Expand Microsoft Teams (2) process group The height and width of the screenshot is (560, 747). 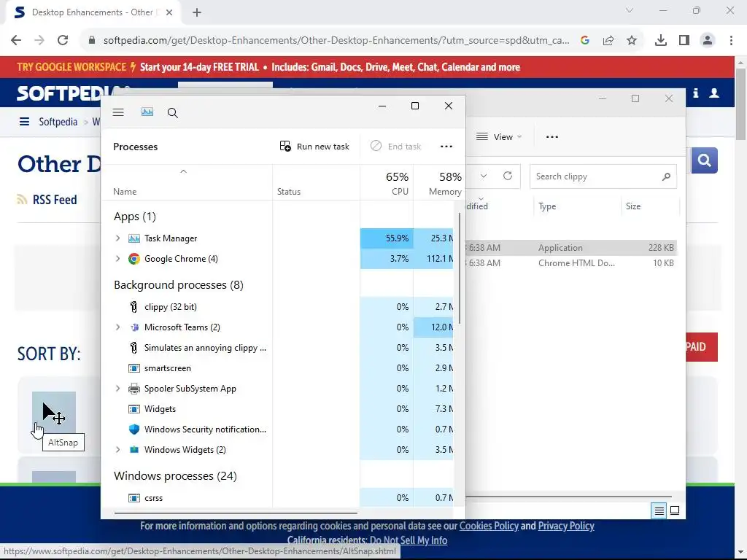[x=117, y=327]
